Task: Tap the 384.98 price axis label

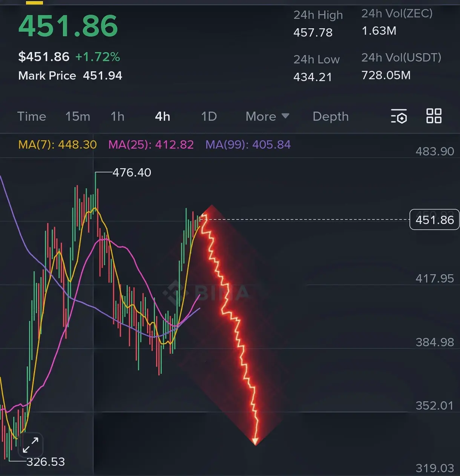Action: tap(435, 342)
